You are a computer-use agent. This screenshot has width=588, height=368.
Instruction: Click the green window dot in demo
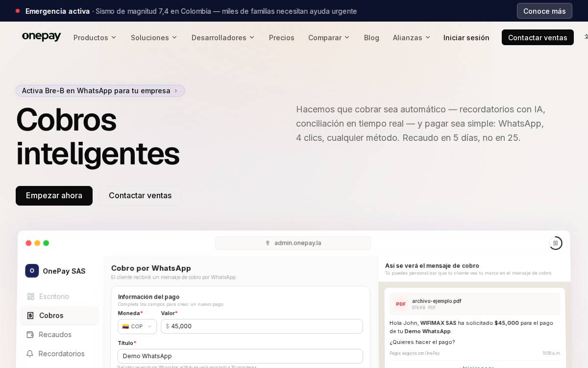coord(46,243)
